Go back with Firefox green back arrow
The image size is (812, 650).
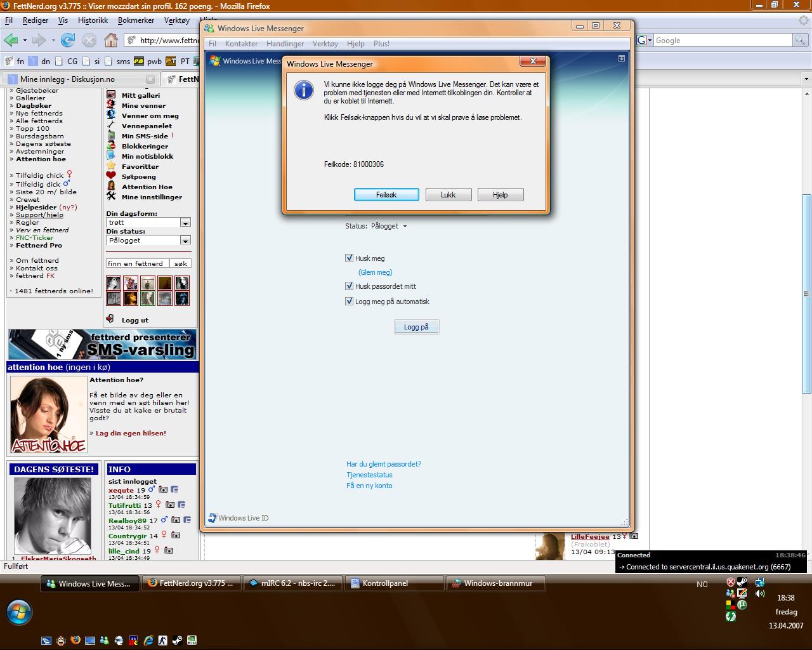coord(11,40)
